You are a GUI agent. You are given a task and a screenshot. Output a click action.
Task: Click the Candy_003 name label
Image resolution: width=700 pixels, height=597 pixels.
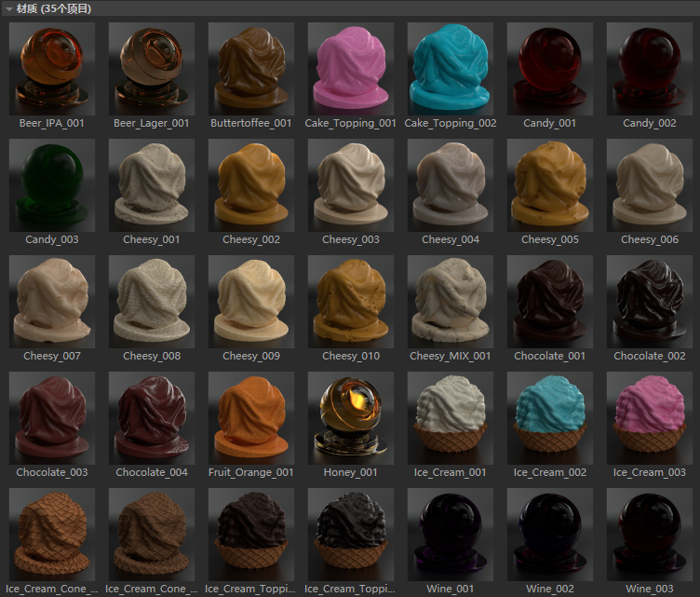(x=52, y=239)
